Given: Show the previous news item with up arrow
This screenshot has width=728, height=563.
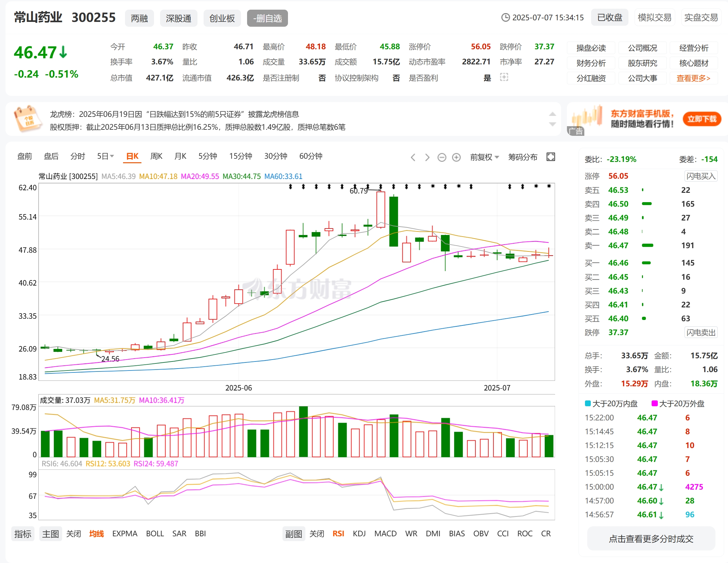Looking at the screenshot, I should click(552, 114).
